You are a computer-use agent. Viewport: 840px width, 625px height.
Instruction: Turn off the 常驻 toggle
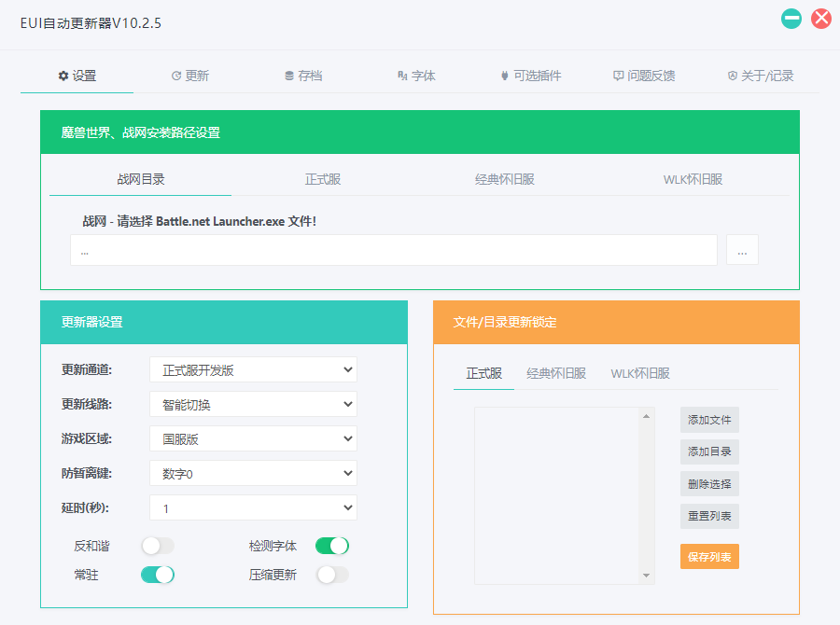[x=157, y=575]
